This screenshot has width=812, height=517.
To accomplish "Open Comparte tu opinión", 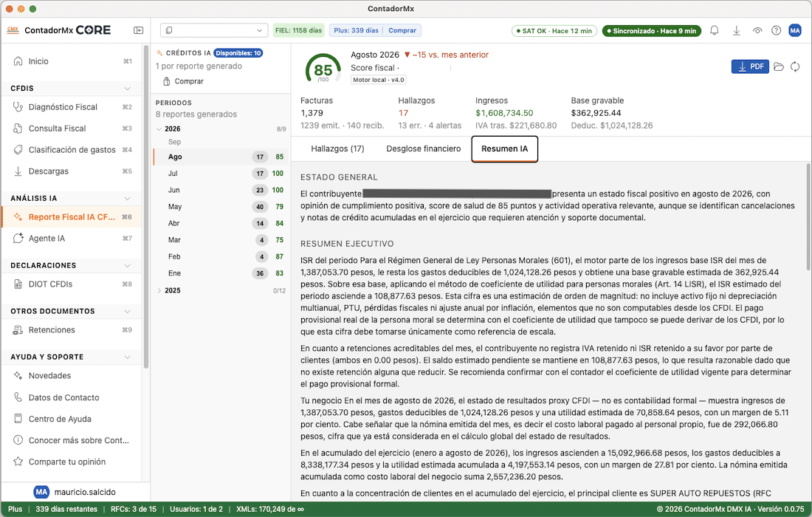I will (72, 462).
